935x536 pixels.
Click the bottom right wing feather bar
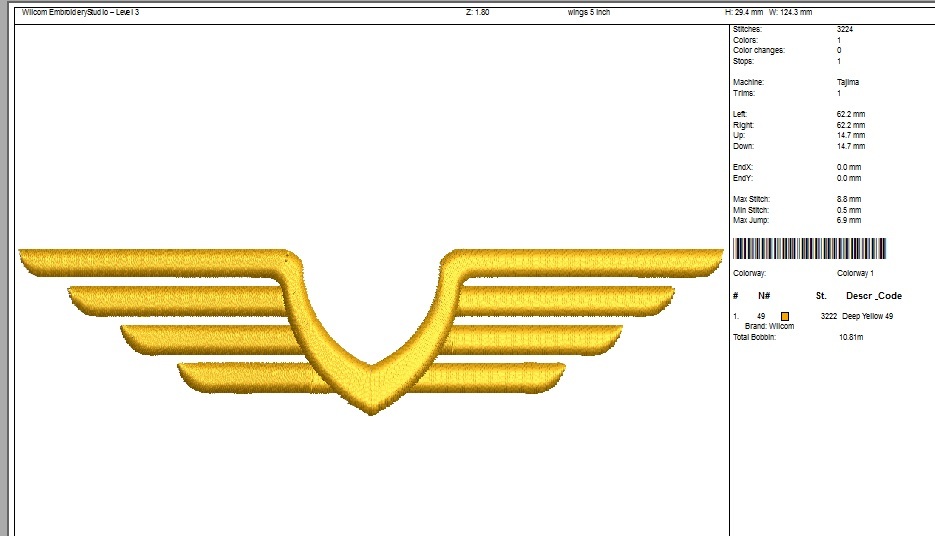click(x=488, y=377)
